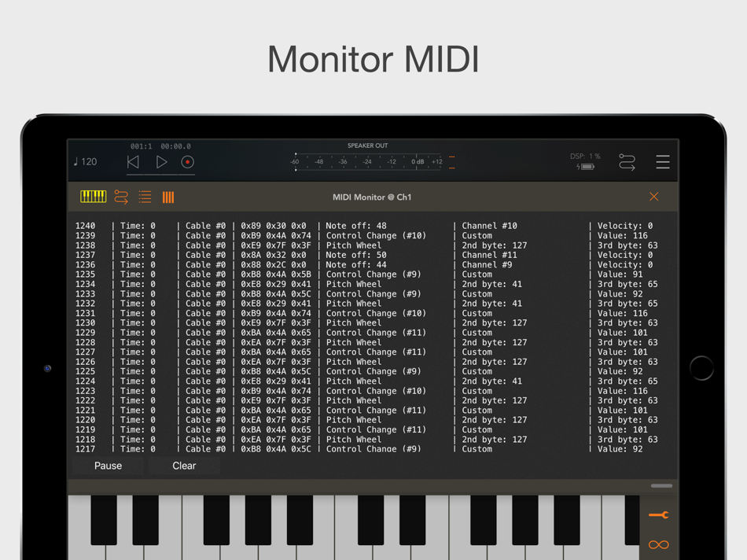The height and width of the screenshot is (560, 747).
Task: Clear the MIDI event log
Action: (x=183, y=466)
